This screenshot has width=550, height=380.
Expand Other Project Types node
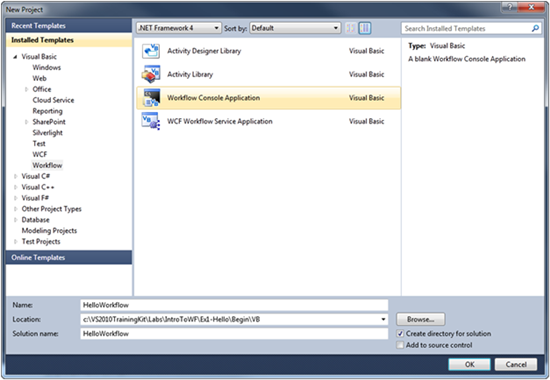pos(15,209)
